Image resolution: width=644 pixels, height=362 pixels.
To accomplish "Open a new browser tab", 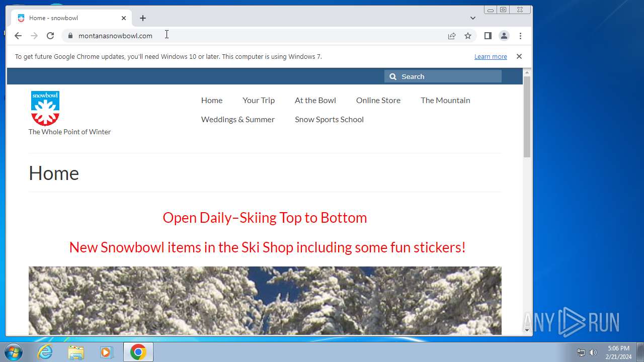I will click(x=143, y=18).
